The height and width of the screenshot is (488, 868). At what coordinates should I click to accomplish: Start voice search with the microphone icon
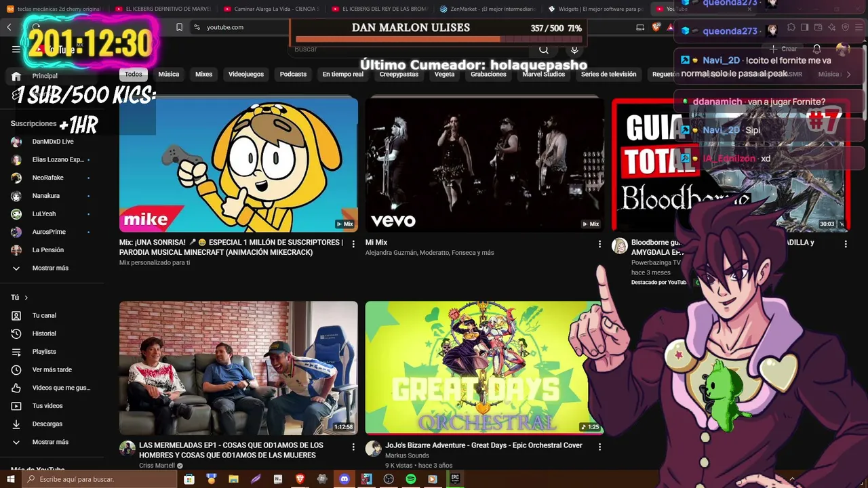coord(574,49)
